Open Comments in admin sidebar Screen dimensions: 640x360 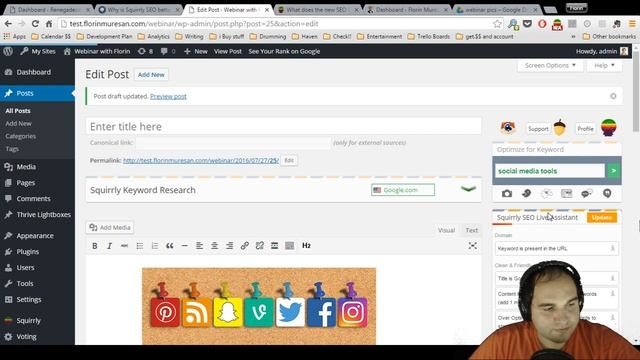pos(33,199)
